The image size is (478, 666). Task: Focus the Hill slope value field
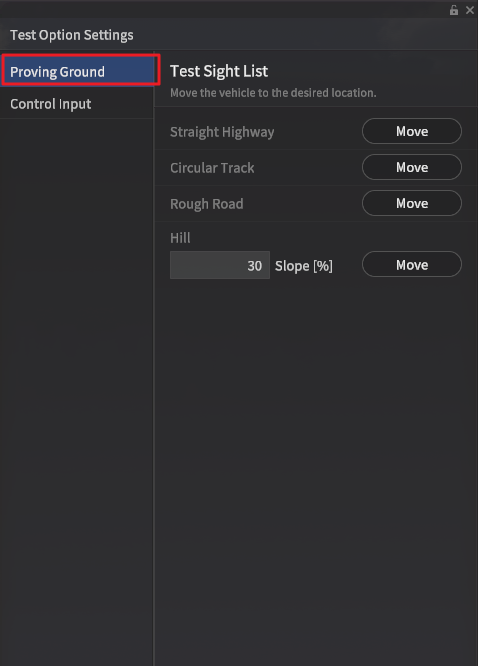click(x=220, y=265)
